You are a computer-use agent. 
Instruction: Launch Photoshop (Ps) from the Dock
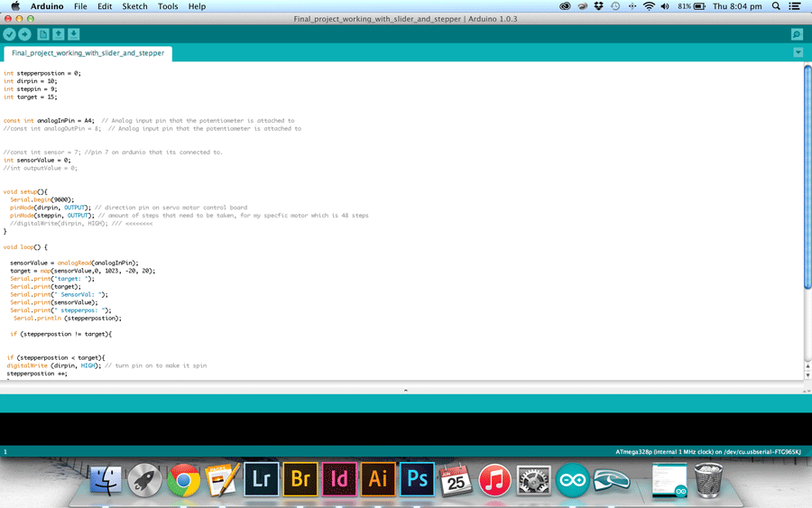(417, 479)
